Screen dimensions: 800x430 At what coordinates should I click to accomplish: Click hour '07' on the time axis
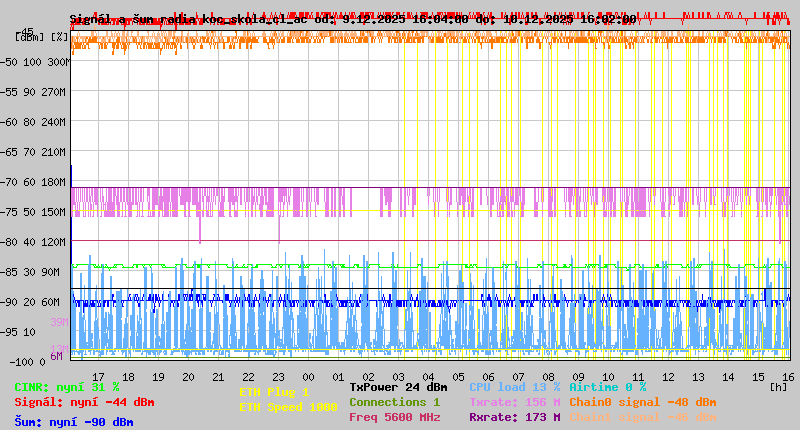coord(518,377)
